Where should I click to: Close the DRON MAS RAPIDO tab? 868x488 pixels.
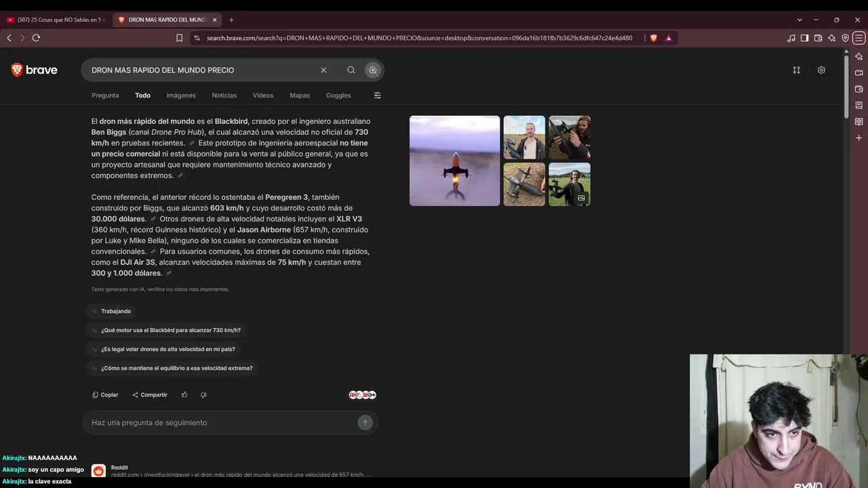pyautogui.click(x=214, y=20)
